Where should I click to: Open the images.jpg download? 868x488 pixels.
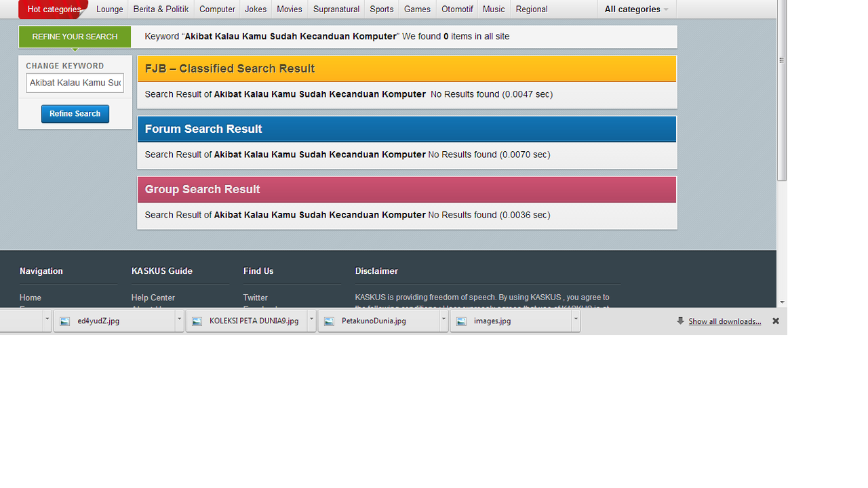(x=511, y=321)
